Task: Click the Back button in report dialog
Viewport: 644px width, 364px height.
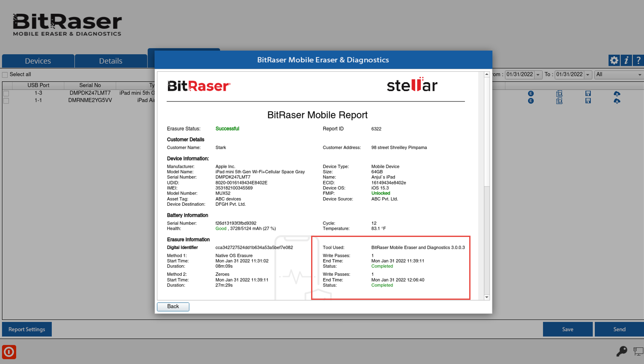Action: click(173, 307)
